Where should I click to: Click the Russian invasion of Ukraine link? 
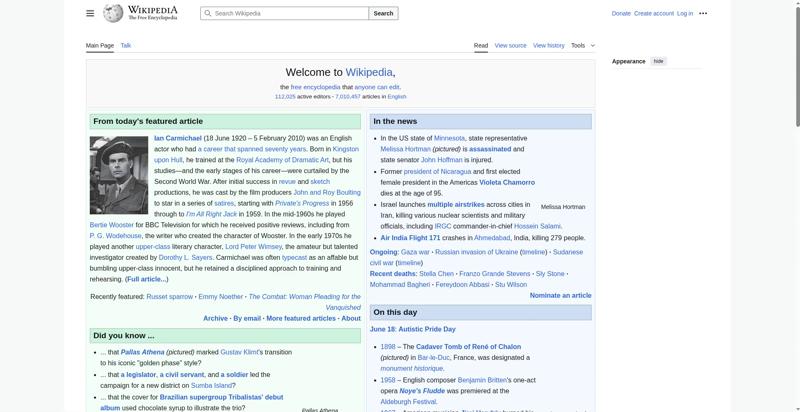click(x=476, y=252)
